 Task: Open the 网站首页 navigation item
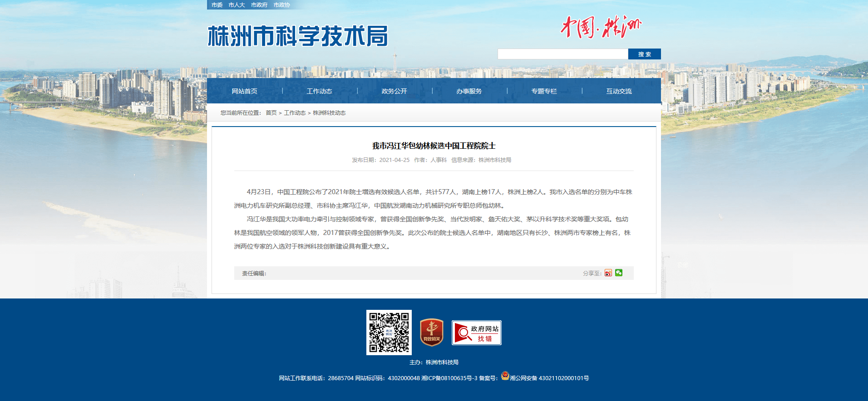(x=244, y=91)
